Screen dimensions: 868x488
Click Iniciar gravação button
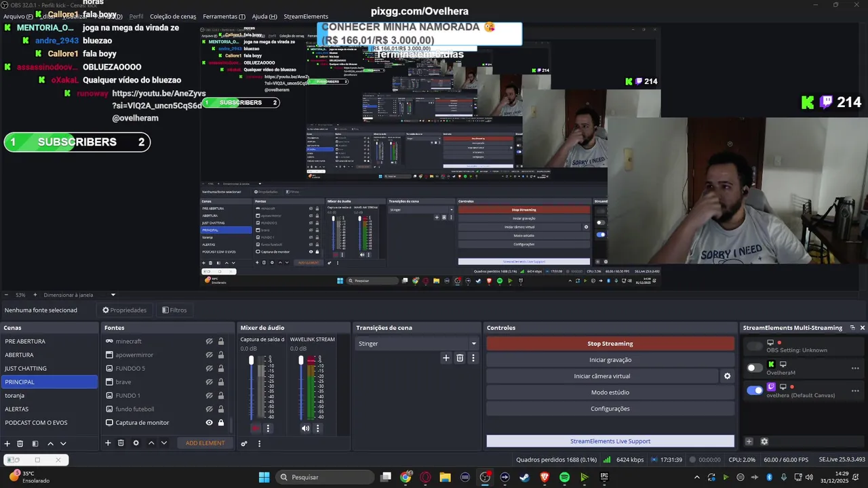pos(610,360)
